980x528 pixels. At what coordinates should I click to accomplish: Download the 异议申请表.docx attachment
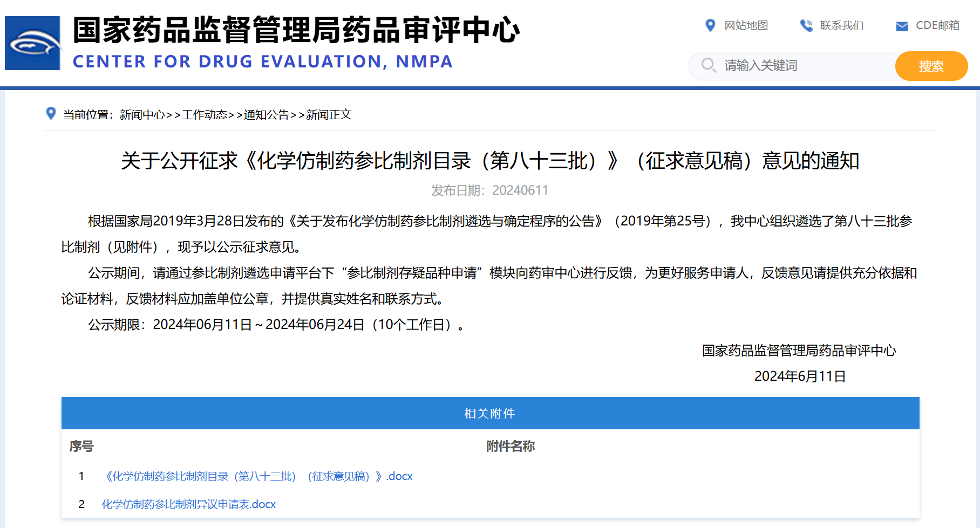pos(189,504)
